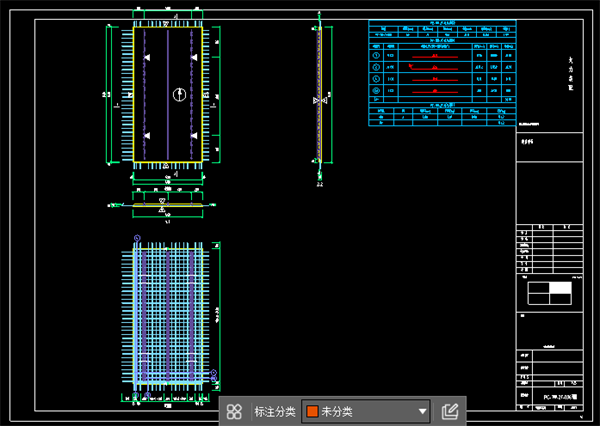The image size is (600, 426).
Task: Click the 标注分类 label
Action: coord(275,412)
